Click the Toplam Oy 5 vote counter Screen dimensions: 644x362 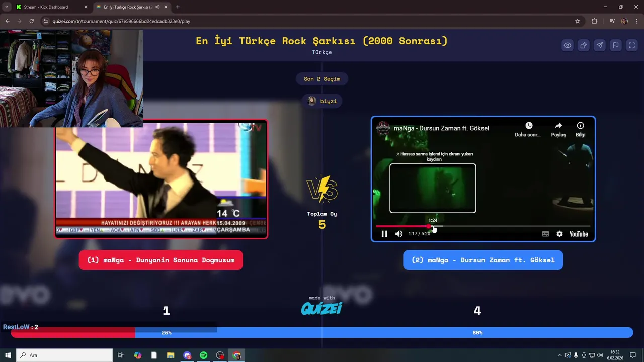coord(322,221)
